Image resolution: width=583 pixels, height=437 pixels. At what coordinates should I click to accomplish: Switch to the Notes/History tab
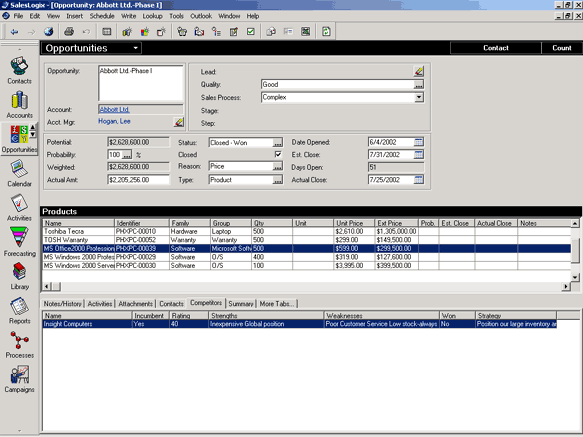click(62, 304)
